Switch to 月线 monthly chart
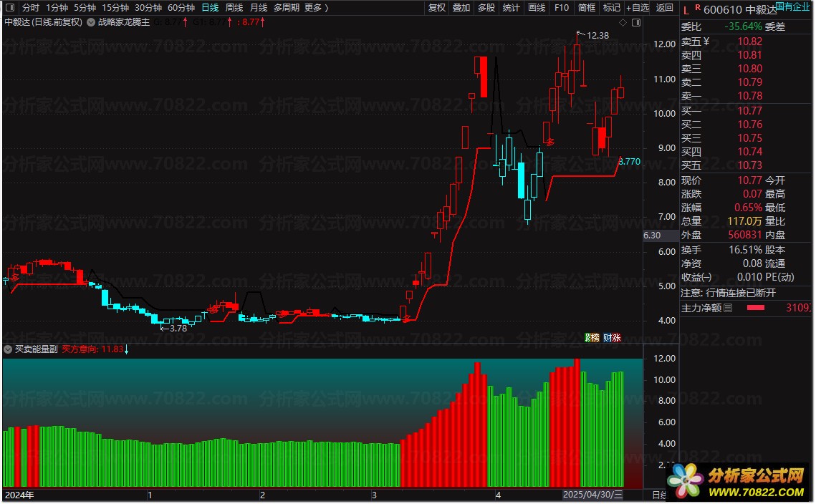Viewport: 816px width, 504px height. [x=259, y=7]
